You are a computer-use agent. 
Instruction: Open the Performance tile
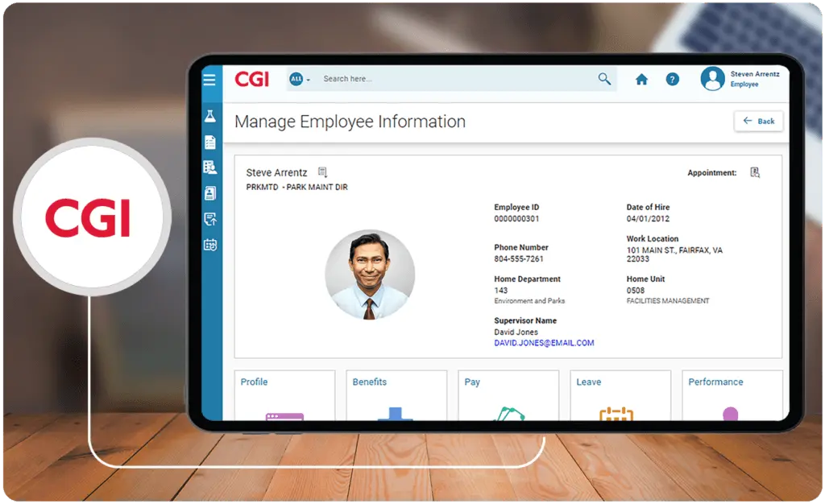[x=732, y=395]
